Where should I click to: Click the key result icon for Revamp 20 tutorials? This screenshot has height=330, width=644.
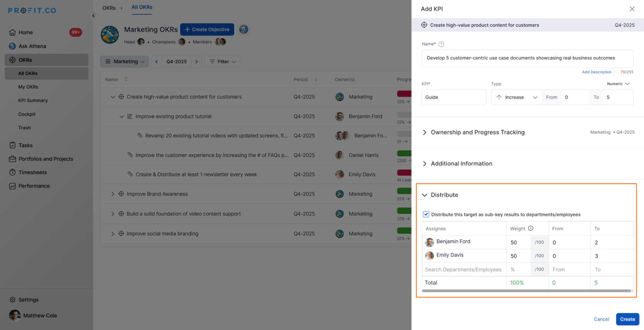tap(140, 135)
